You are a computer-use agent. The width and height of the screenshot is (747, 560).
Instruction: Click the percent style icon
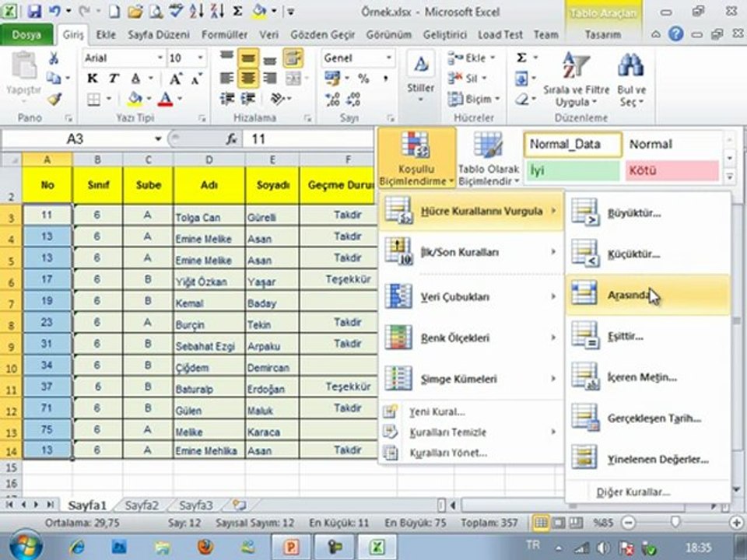pos(363,79)
